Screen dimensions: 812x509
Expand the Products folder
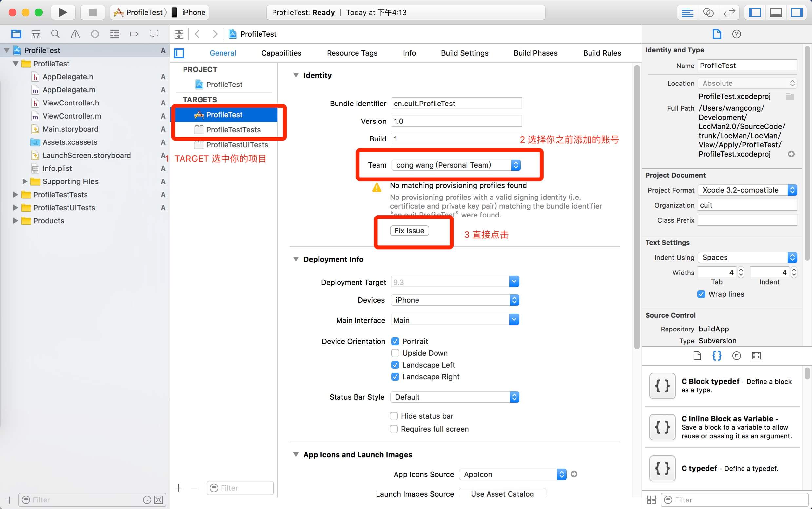(15, 221)
